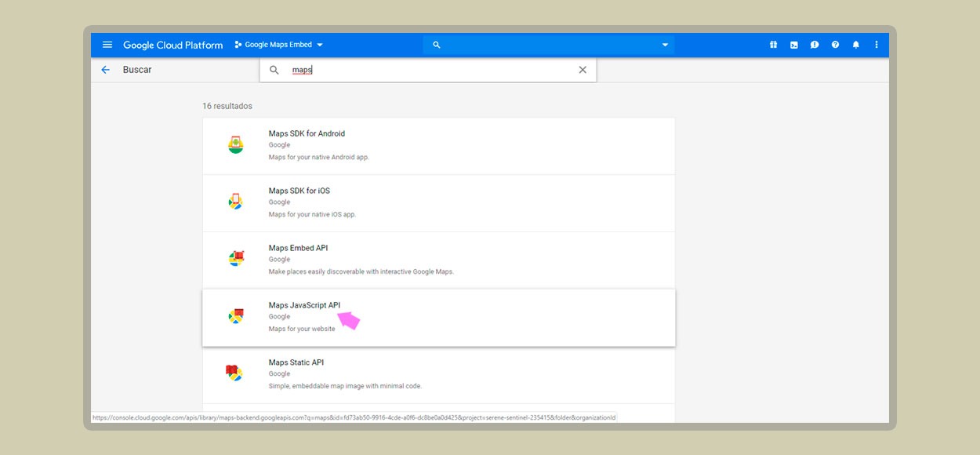This screenshot has width=980, height=455.
Task: Open the three-dot settings menu in header
Action: [x=877, y=45]
